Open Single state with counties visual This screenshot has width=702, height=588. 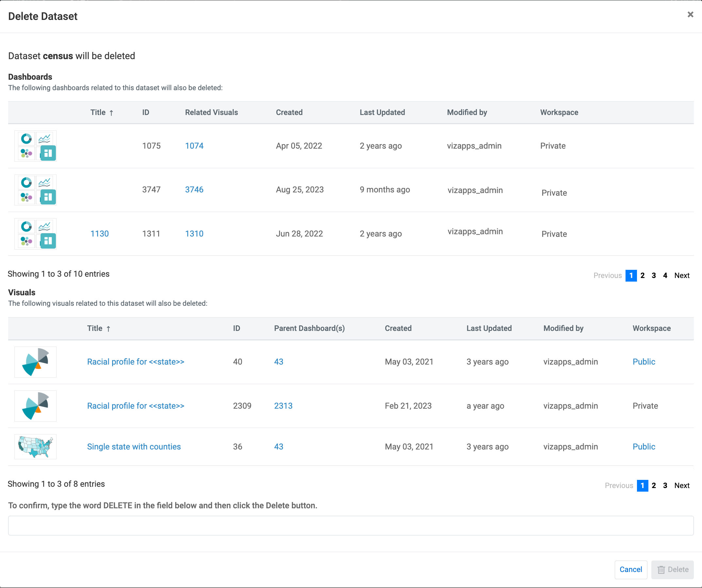134,447
